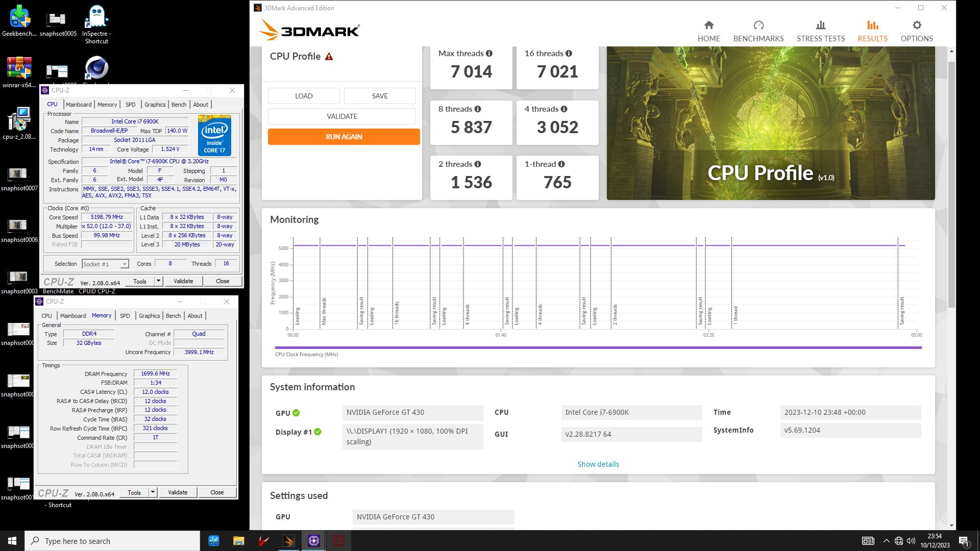Open Tools dropdown arrow in CPU-Z CPU window
This screenshot has width=980, height=551.
(158, 281)
